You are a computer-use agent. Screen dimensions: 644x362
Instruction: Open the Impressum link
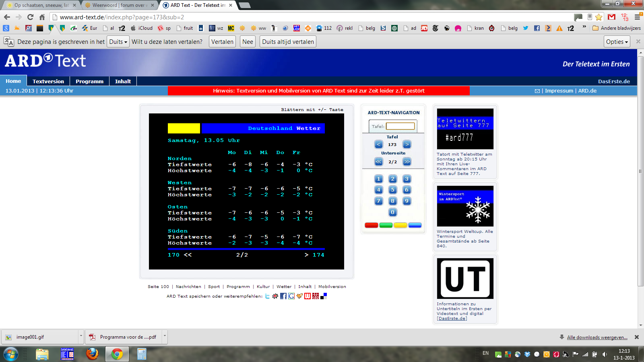(x=559, y=91)
